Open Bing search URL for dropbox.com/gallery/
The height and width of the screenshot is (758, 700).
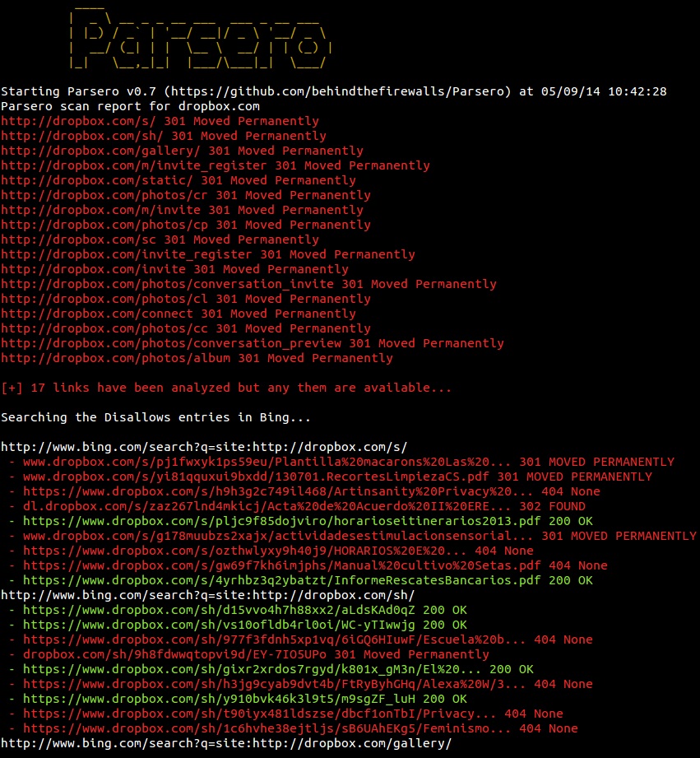(226, 743)
